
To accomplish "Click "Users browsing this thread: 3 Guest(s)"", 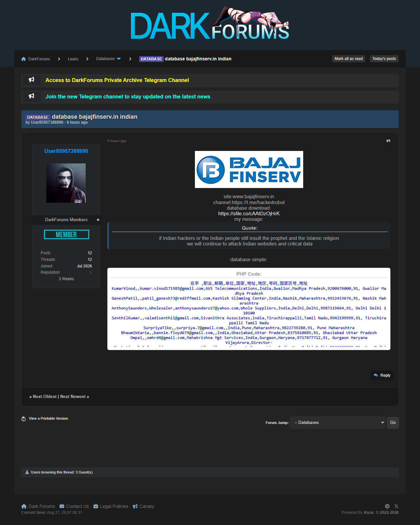I will (62, 472).
